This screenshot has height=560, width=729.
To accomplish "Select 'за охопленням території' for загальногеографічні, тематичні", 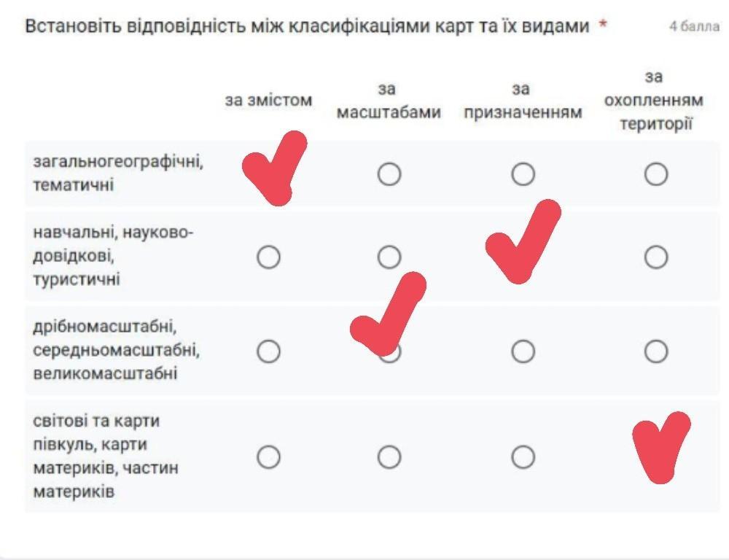I will click(x=656, y=174).
